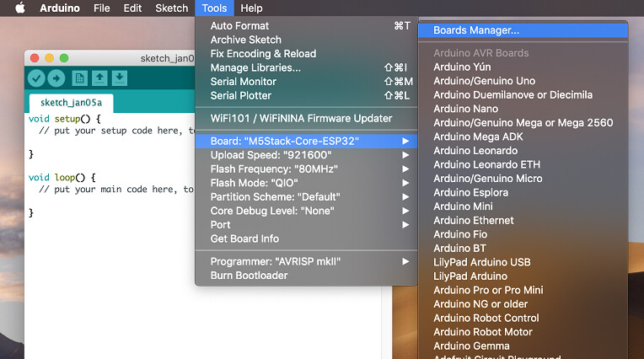The height and width of the screenshot is (359, 644).
Task: Open Serial Plotter
Action: pos(306,96)
